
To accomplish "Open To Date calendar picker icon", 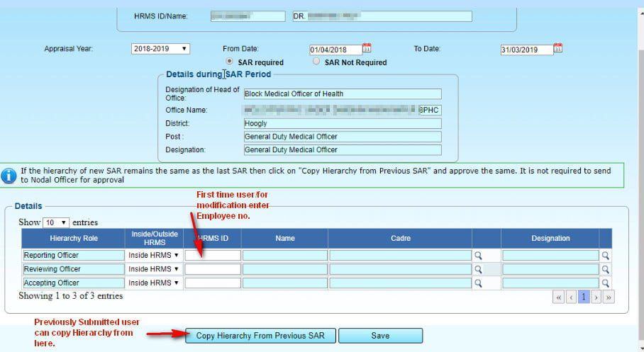I will click(x=557, y=48).
